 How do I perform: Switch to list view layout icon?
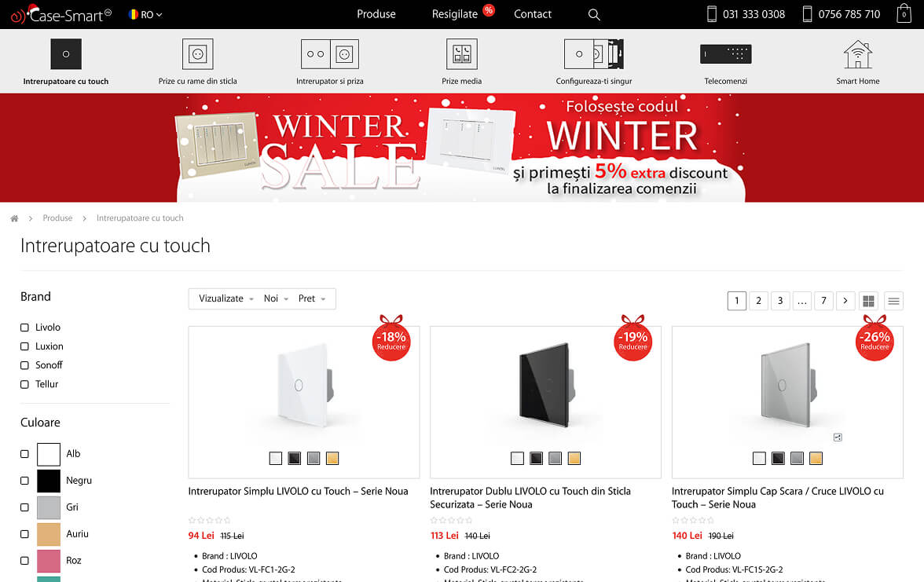coord(893,301)
